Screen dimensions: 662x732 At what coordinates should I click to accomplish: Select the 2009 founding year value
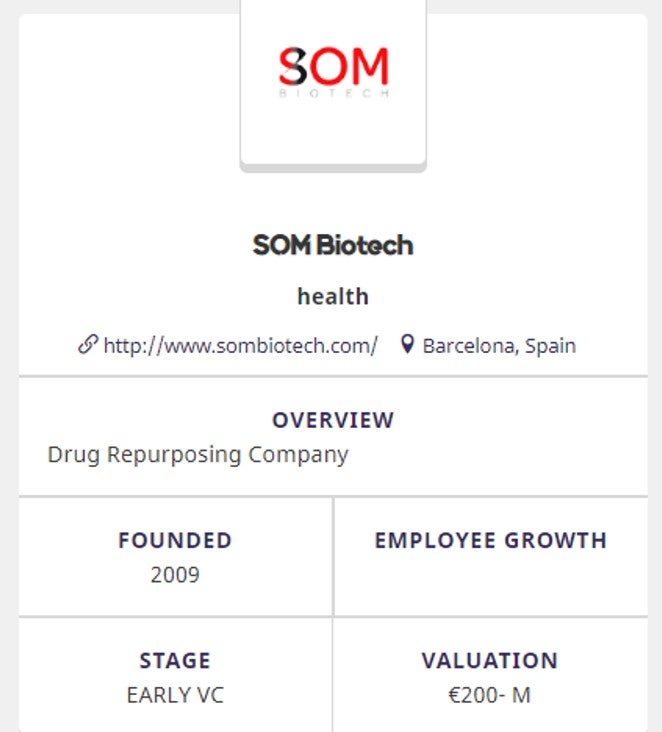pyautogui.click(x=175, y=575)
